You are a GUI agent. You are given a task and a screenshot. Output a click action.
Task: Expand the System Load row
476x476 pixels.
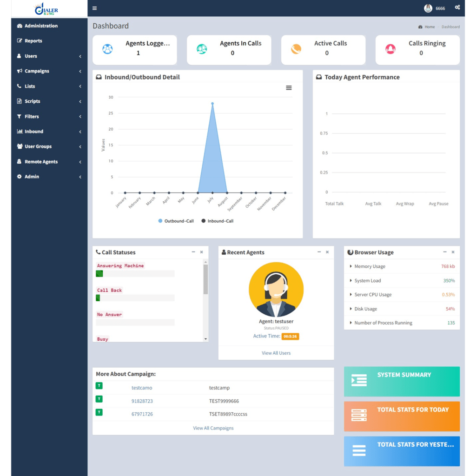pyautogui.click(x=402, y=280)
